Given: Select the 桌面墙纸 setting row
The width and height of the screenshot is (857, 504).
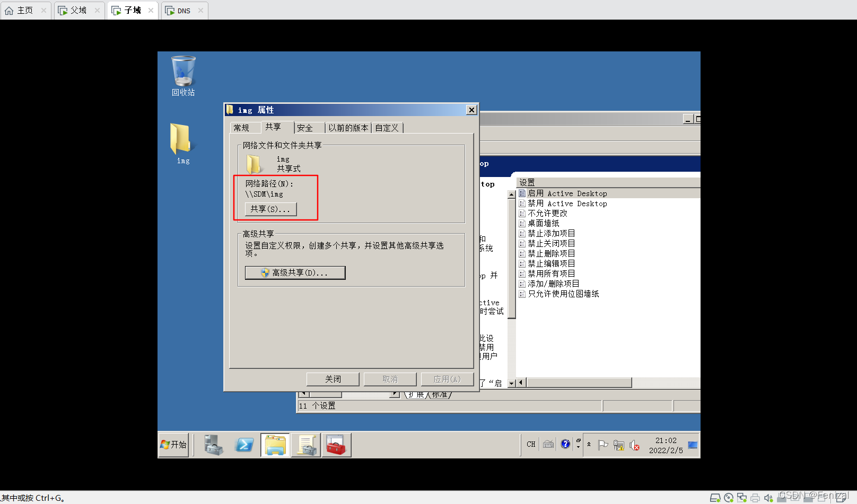Looking at the screenshot, I should [x=609, y=224].
